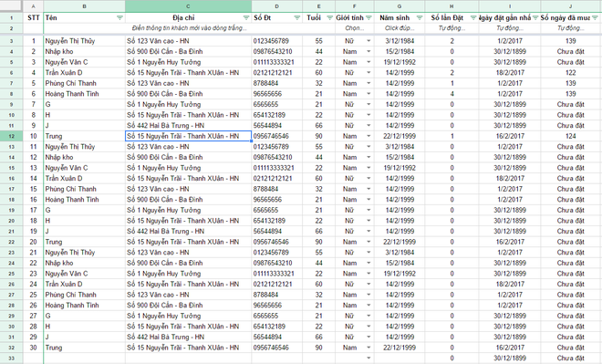This screenshot has height=364, width=602.
Task: Click the STT header cell
Action: [x=34, y=18]
